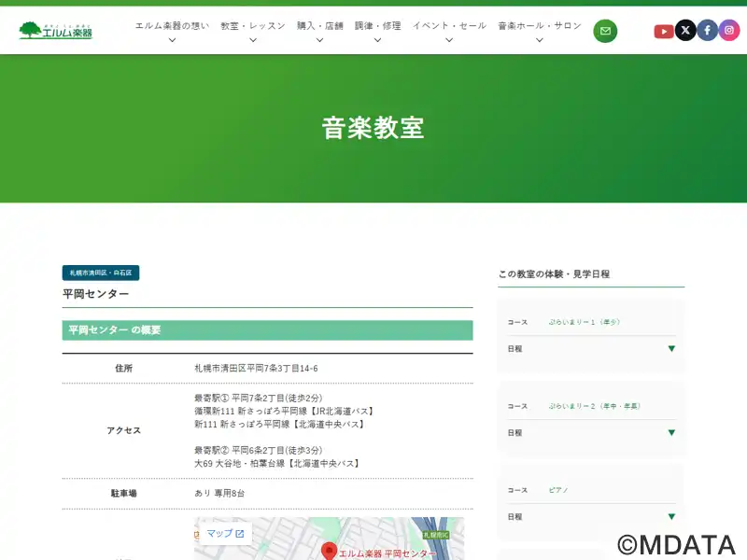Click the 札幌市清田区・白石区 area tag

point(101,273)
